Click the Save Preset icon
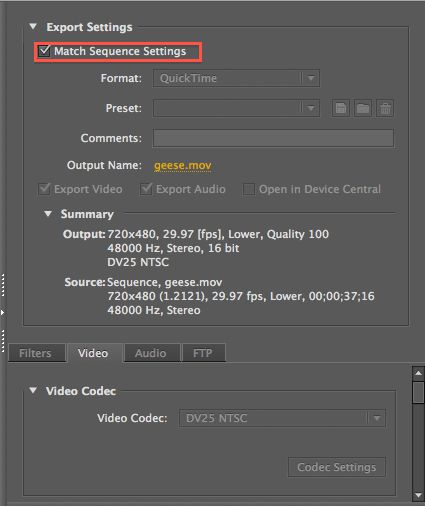Viewport: 425px width, 506px height. tap(340, 108)
